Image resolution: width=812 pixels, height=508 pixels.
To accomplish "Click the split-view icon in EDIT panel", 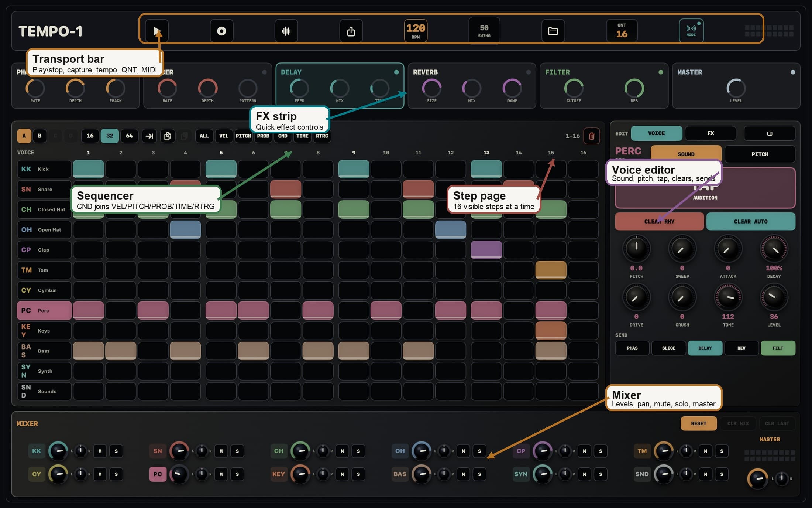I will [x=770, y=133].
